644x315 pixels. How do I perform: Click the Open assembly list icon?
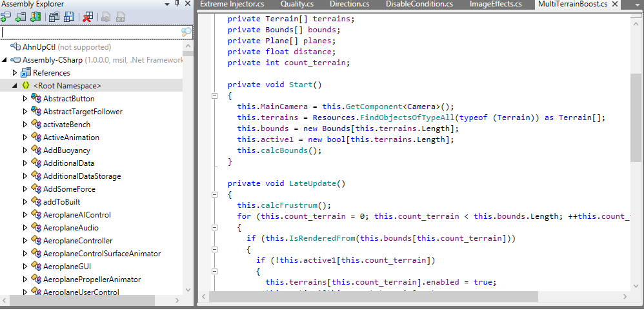tap(54, 17)
